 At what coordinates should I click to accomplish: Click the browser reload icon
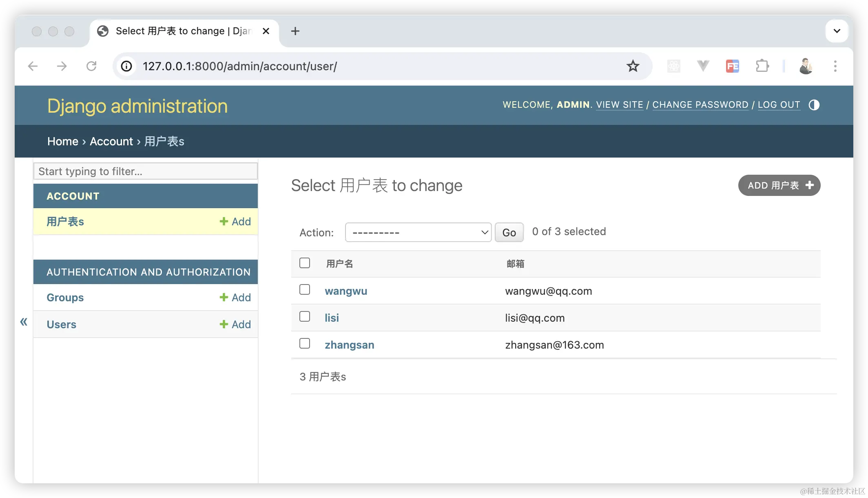[x=91, y=66]
